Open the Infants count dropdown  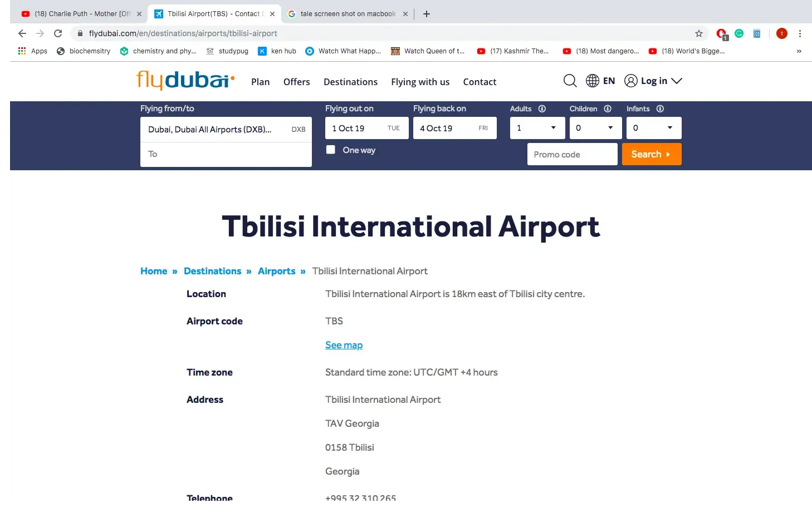654,128
